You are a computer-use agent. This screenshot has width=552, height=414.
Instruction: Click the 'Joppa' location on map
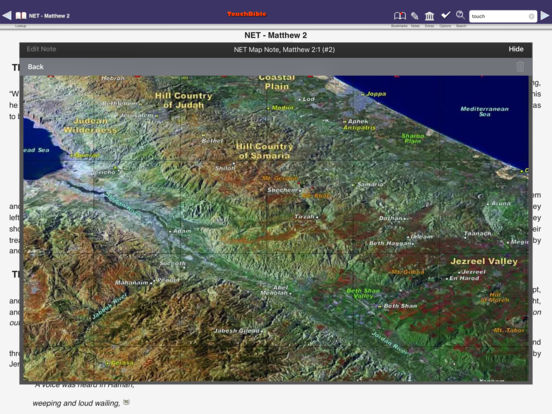[x=376, y=94]
